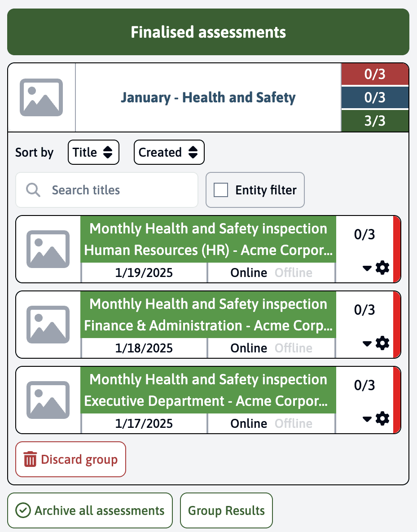This screenshot has height=532, width=417.
Task: Click the red 0/3 status indicator
Action: point(375,74)
